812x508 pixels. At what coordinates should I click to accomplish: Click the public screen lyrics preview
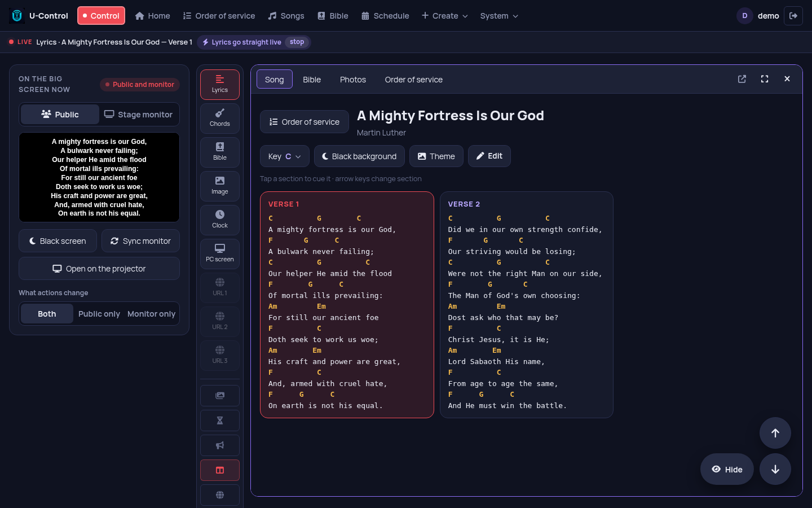[99, 177]
